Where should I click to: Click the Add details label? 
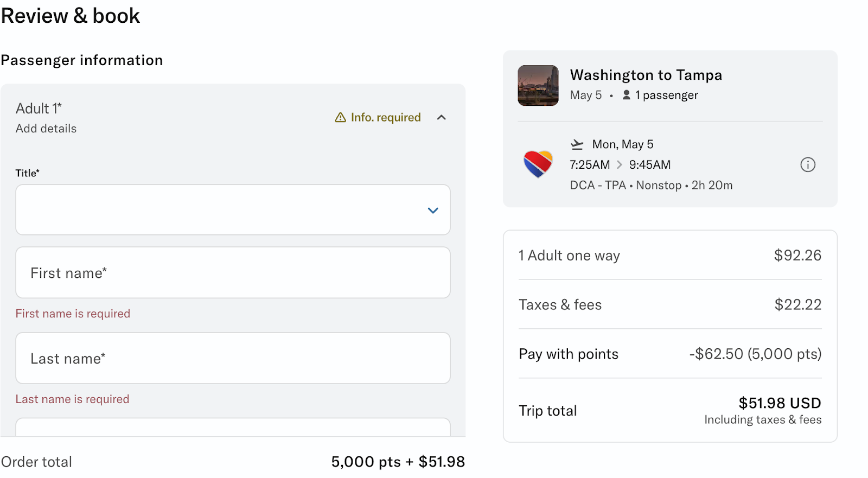click(x=46, y=129)
